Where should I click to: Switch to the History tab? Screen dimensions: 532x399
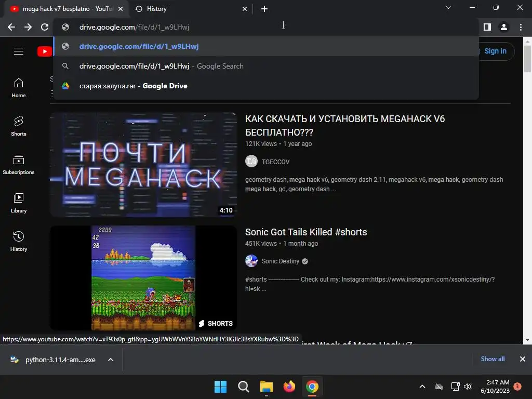pyautogui.click(x=191, y=9)
